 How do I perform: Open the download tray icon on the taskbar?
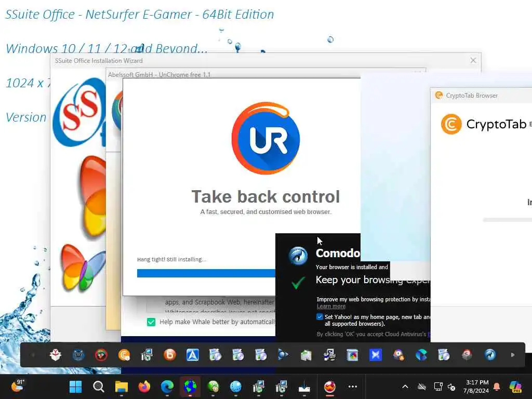(x=304, y=387)
